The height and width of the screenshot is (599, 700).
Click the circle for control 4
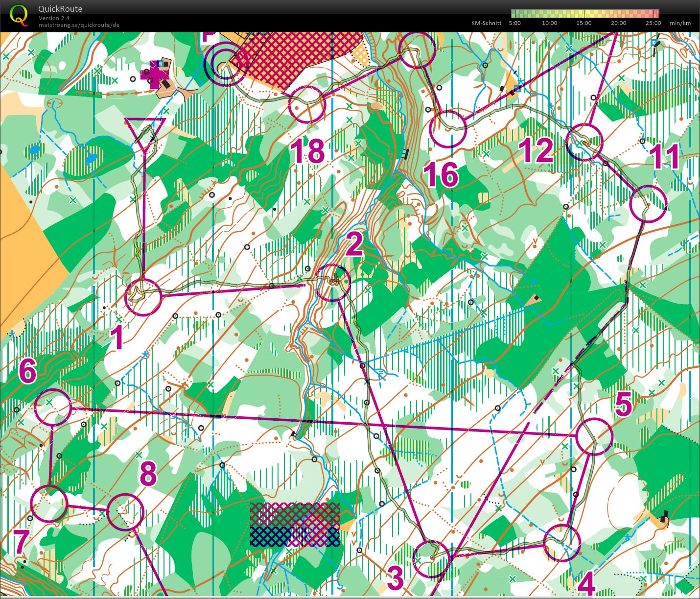(562, 543)
